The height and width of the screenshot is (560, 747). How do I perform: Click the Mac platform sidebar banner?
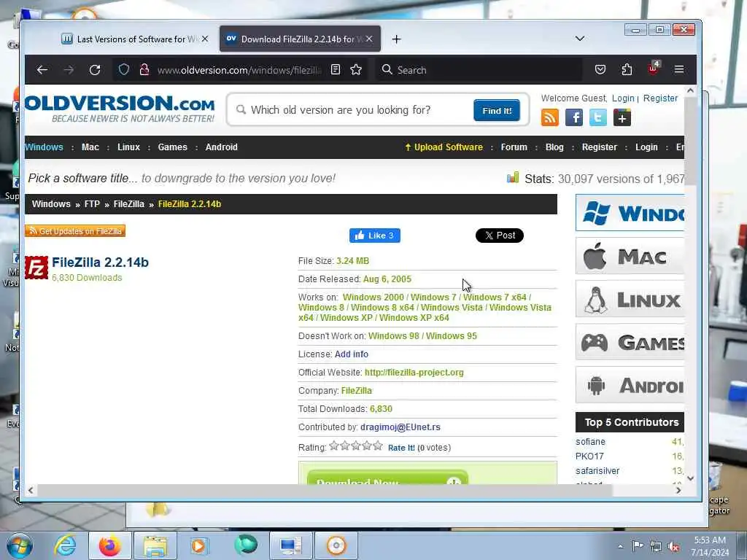tap(630, 257)
